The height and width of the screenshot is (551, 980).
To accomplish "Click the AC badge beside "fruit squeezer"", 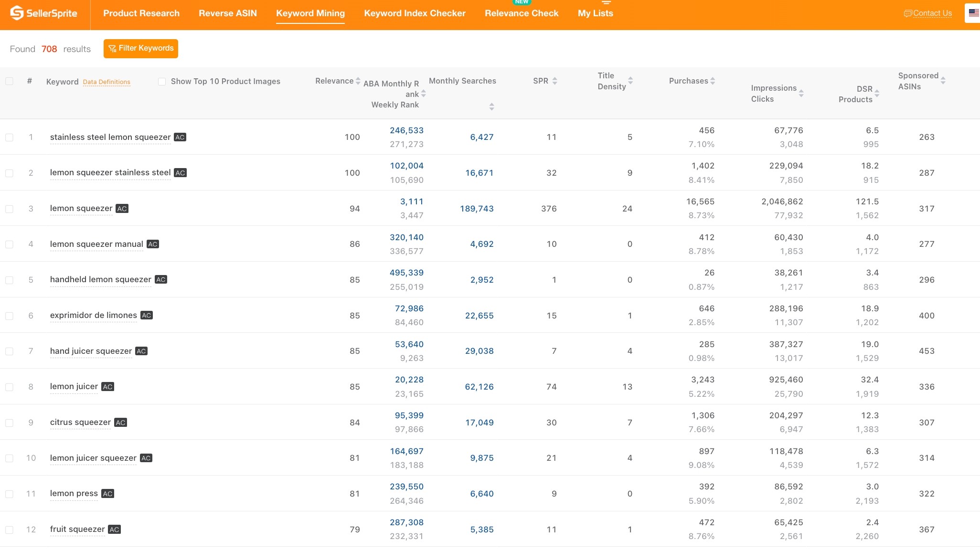I will click(114, 530).
